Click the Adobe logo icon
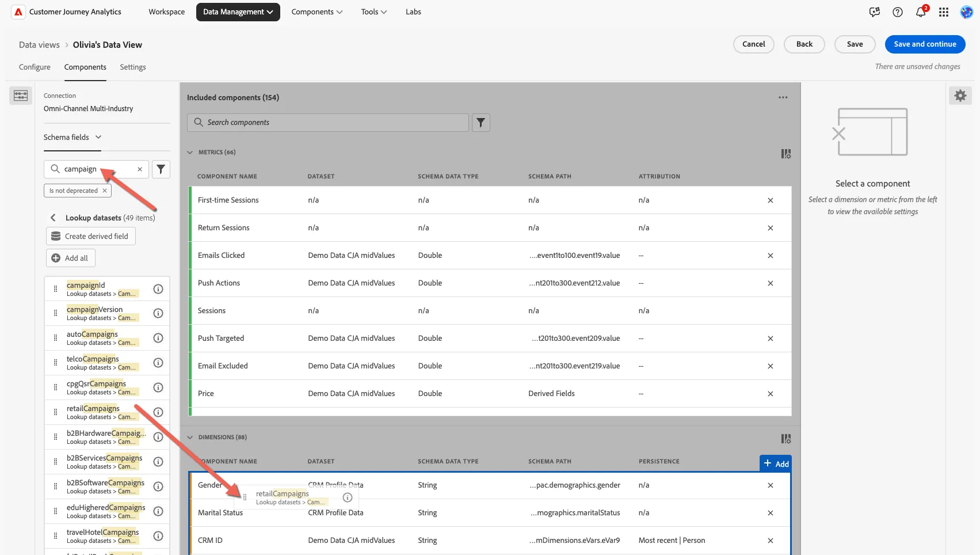Viewport: 980px width, 555px height. click(x=18, y=12)
